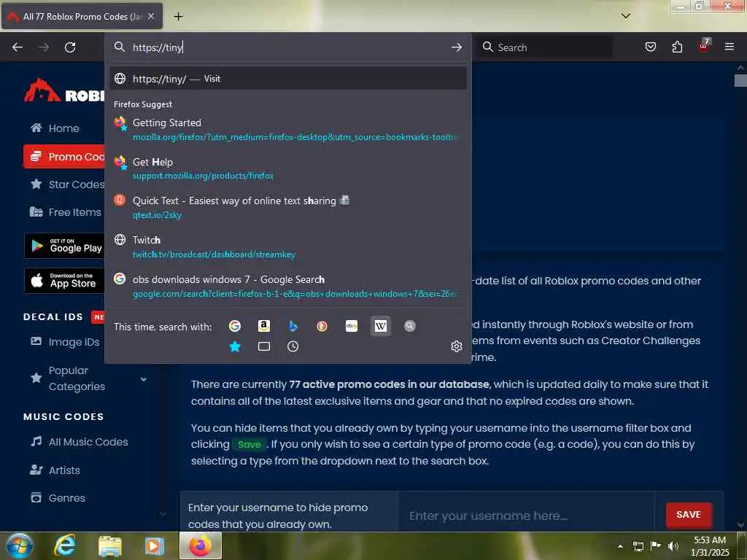Click the page vertical scrollbar thumb
The image size is (747, 560).
pos(740,80)
